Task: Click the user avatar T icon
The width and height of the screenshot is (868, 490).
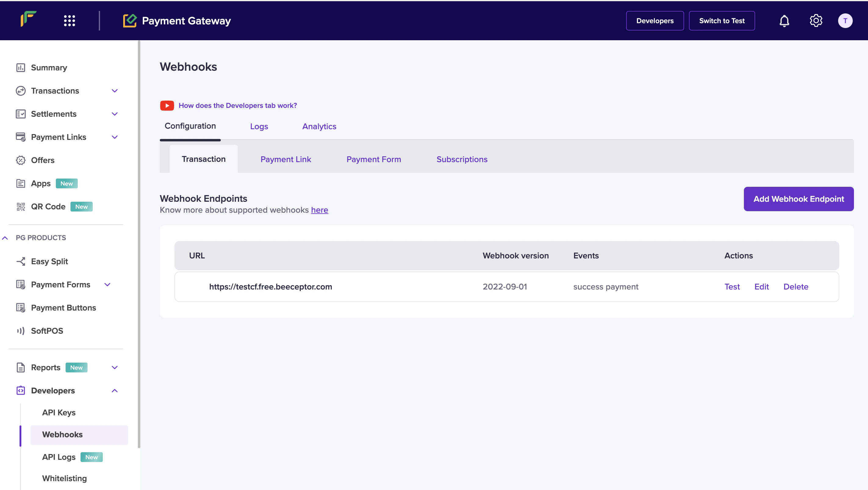Action: point(845,21)
